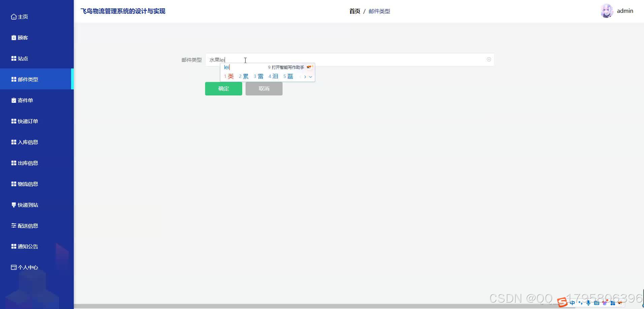Viewport: 644px width, 309px height.
Task: Toggle the Sogou soft keyboard
Action: tap(597, 303)
